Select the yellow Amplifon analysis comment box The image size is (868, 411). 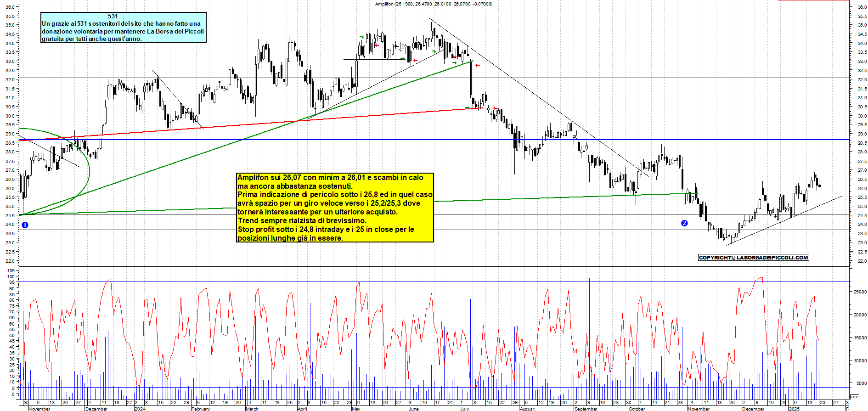[x=335, y=208]
